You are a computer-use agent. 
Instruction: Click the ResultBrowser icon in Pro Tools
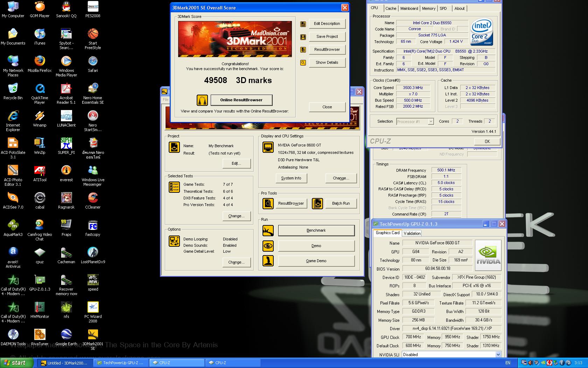[268, 204]
